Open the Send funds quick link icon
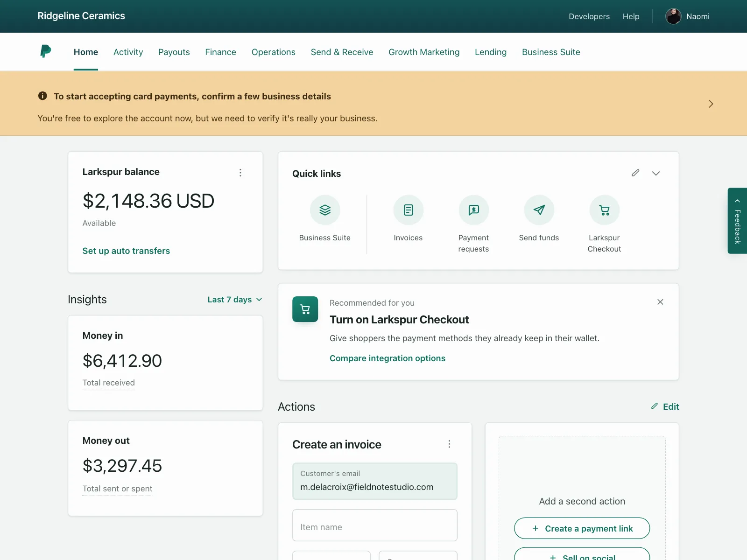The width and height of the screenshot is (747, 560). [539, 210]
